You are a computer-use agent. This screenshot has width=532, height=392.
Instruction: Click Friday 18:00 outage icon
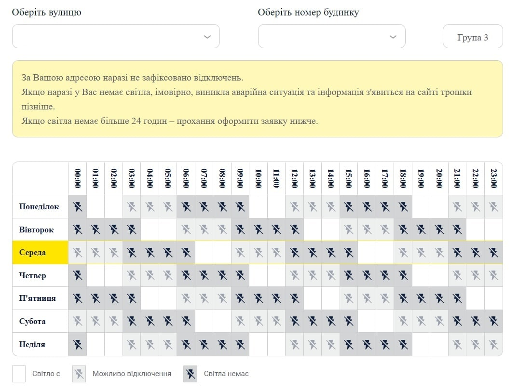403,298
